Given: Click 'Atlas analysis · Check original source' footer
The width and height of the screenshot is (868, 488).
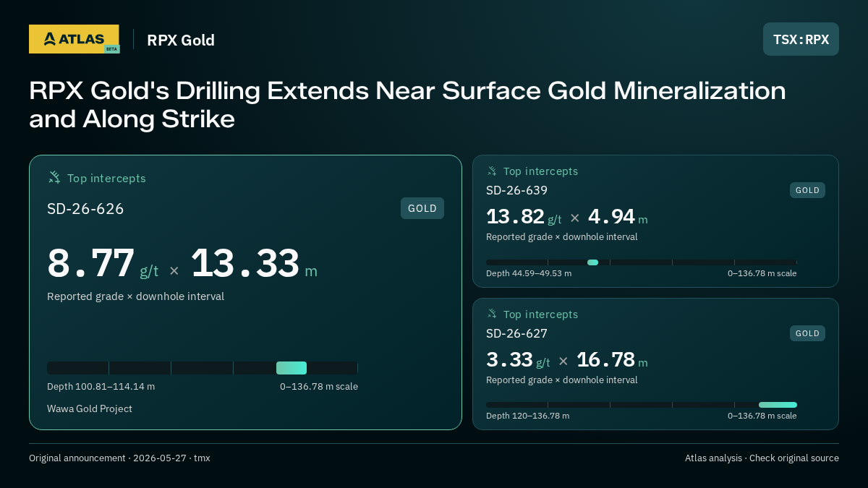Looking at the screenshot, I should click(762, 458).
